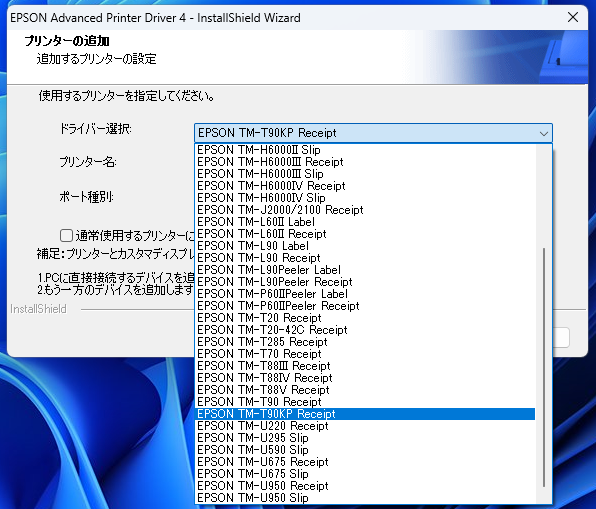
Task: Toggle the default printer checkbox
Action: [66, 235]
